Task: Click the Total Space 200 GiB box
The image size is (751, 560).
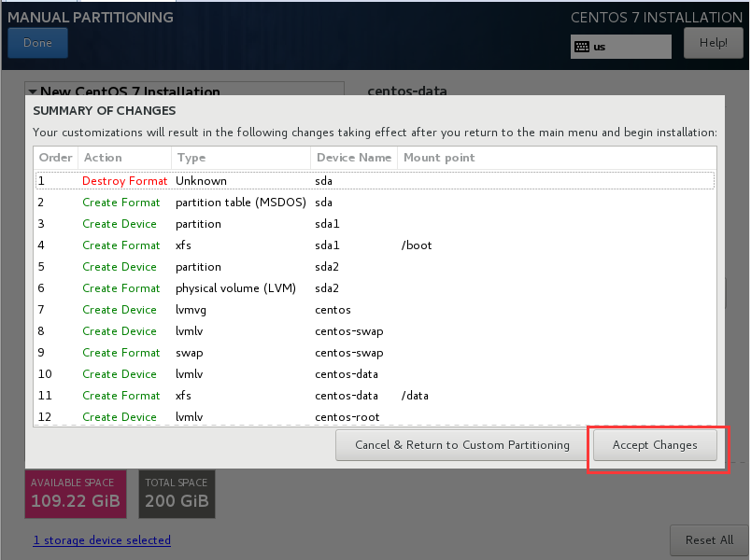Action: coord(177,494)
